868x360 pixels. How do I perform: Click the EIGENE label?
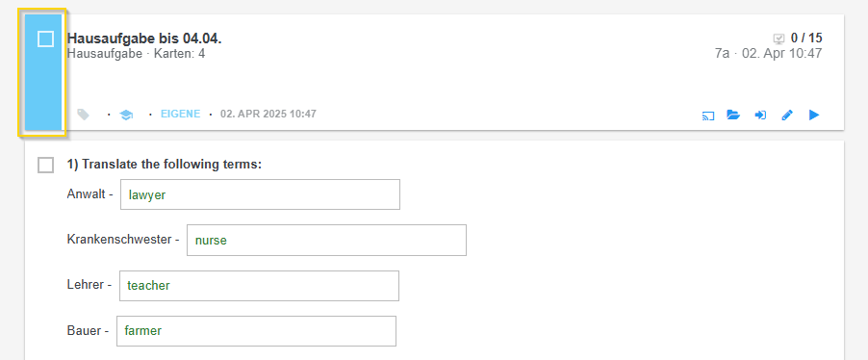[x=181, y=115]
